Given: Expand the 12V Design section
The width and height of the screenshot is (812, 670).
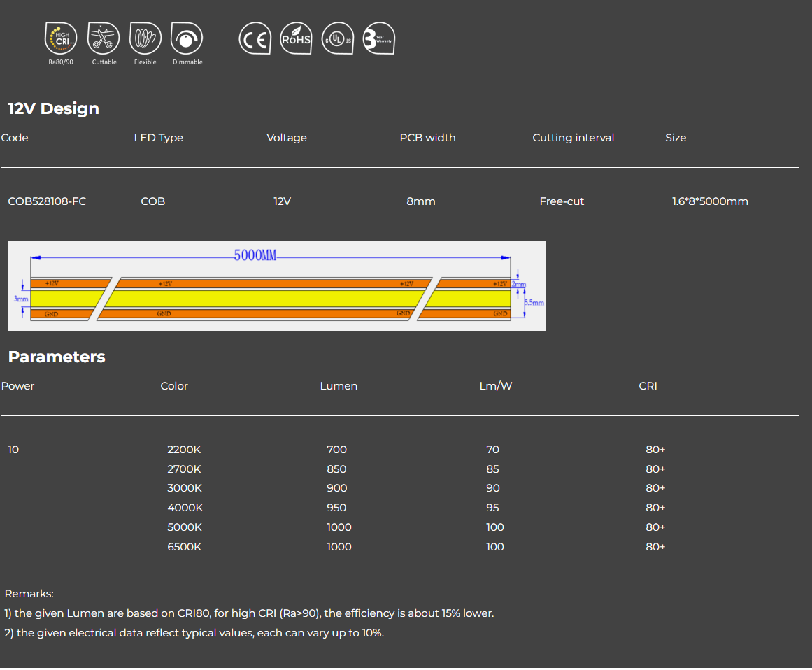Looking at the screenshot, I should [52, 108].
